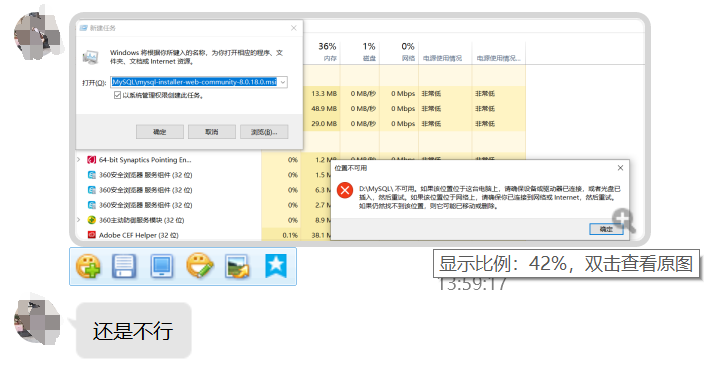The height and width of the screenshot is (369, 704).
Task: Click the forward picture icon with arrow
Action: 237,266
